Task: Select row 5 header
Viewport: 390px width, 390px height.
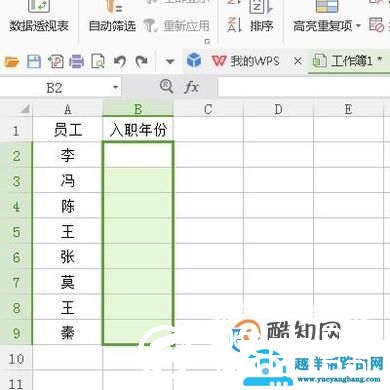Action: 16,232
